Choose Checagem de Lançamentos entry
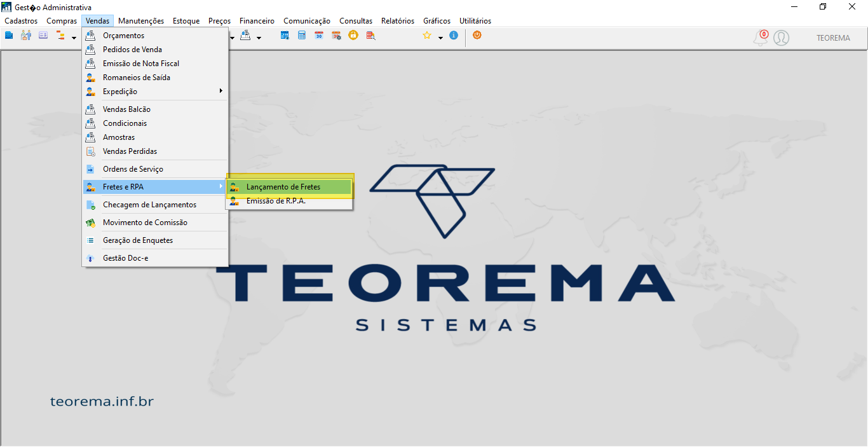Image resolution: width=868 pixels, height=447 pixels. click(155, 205)
